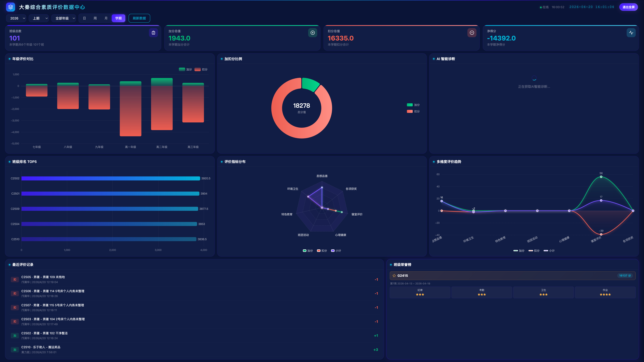Click the 56 data point on the trend line
This screenshot has width=644, height=362.
[x=601, y=177]
